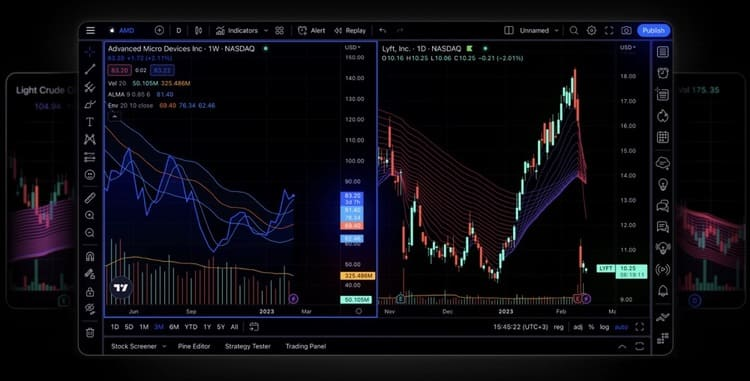
Task: Open the indicator templates grid icon
Action: click(x=280, y=31)
